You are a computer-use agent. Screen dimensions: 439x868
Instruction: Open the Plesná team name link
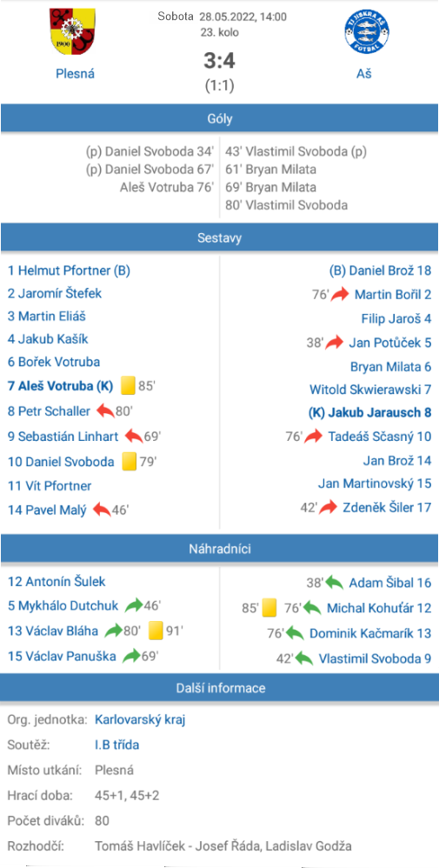tap(76, 73)
